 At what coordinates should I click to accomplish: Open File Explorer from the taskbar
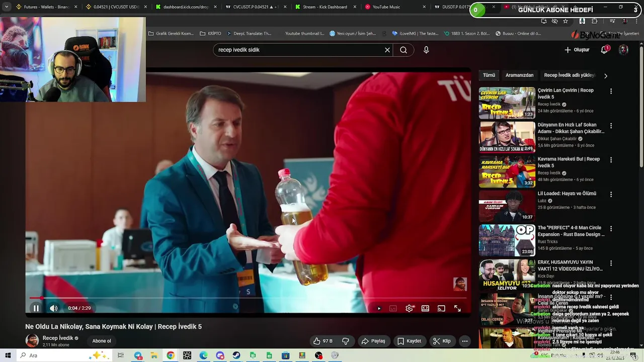pos(154,355)
